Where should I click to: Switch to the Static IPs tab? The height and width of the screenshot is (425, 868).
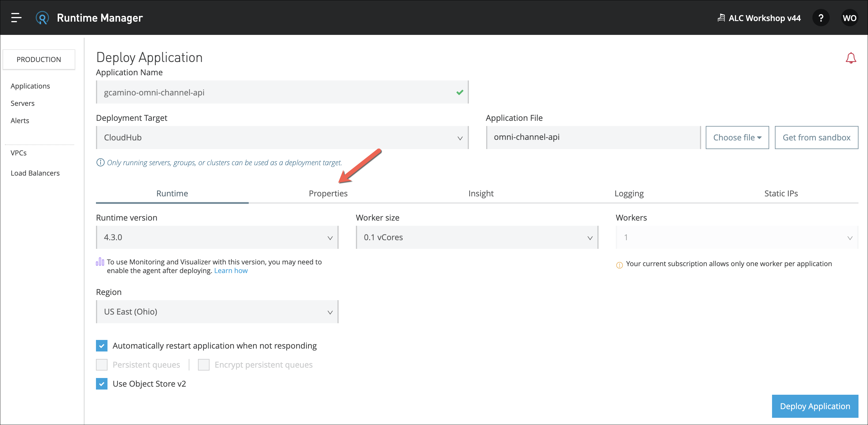pyautogui.click(x=781, y=193)
